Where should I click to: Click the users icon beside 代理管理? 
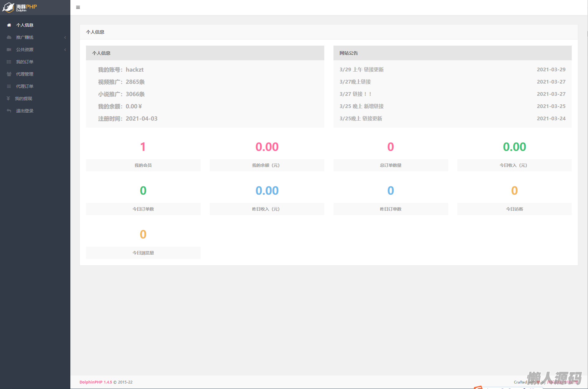click(9, 74)
